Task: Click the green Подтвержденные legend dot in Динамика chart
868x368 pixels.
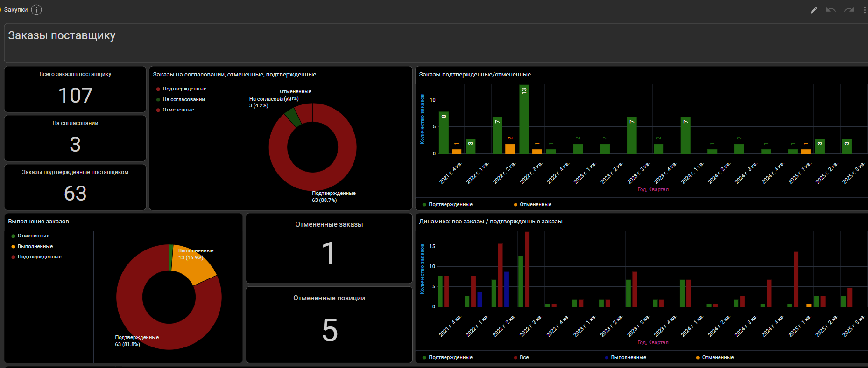Action: click(424, 357)
